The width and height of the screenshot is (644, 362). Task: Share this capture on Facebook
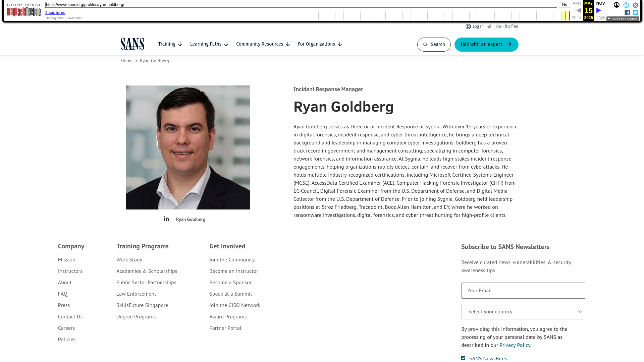627,12
